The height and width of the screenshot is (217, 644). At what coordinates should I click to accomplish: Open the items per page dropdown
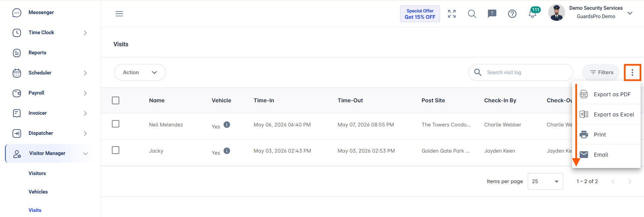545,181
